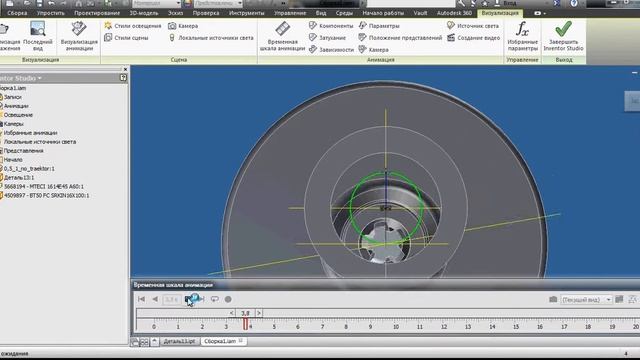Open Визуализация анимации tool
640x360 pixels.
click(x=79, y=37)
